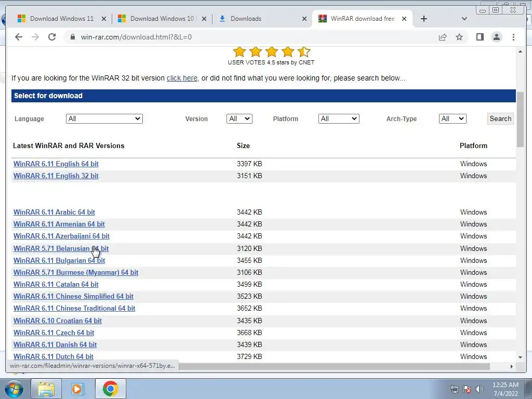This screenshot has height=399, width=532.
Task: Open the Chrome profile avatar
Action: [x=497, y=37]
